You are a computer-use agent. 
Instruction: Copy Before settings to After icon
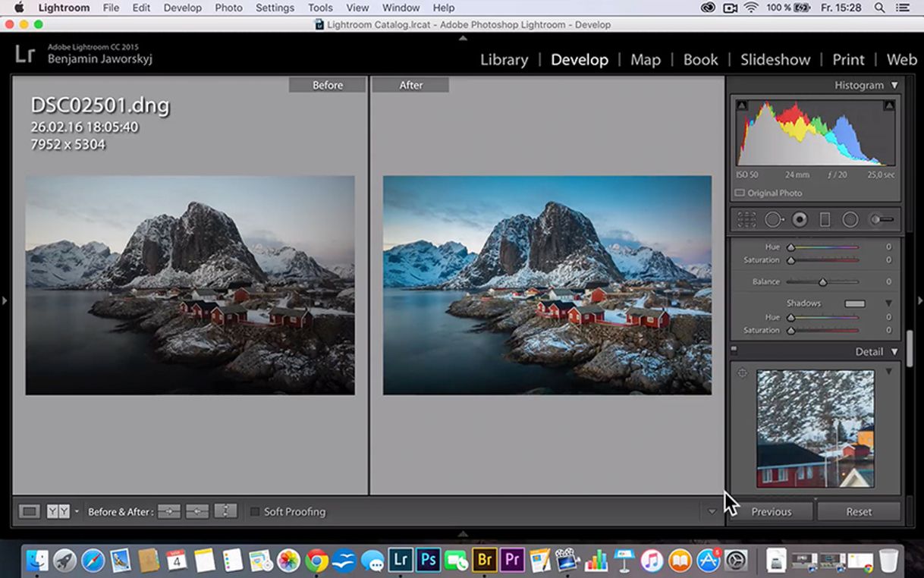169,511
